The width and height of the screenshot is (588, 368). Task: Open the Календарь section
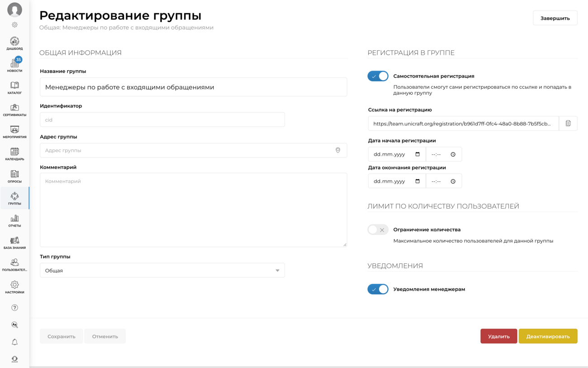point(14,154)
